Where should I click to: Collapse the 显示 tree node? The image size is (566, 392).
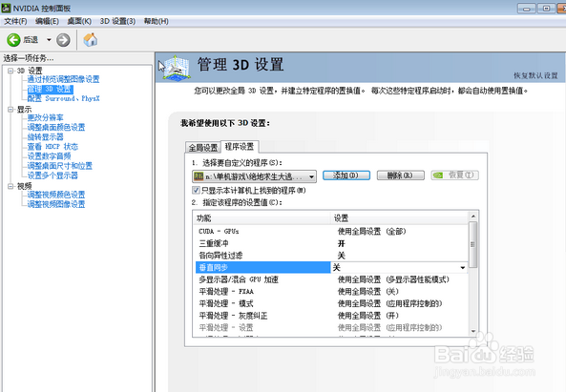tap(10, 110)
